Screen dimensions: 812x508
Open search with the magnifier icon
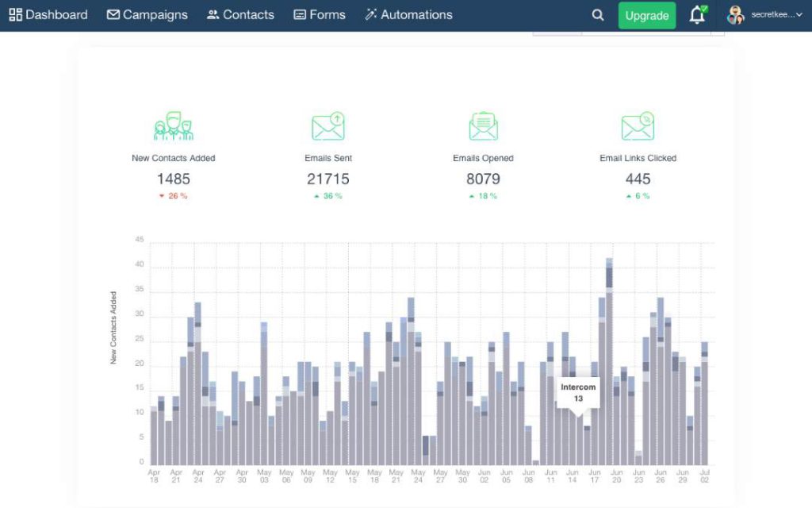[x=598, y=15]
